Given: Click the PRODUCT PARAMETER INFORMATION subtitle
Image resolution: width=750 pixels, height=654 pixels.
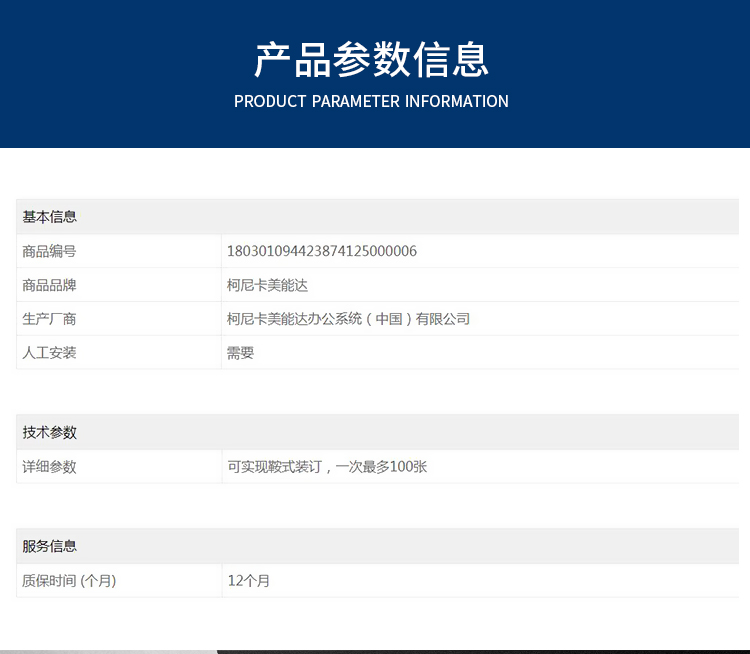Looking at the screenshot, I should pyautogui.click(x=371, y=101).
